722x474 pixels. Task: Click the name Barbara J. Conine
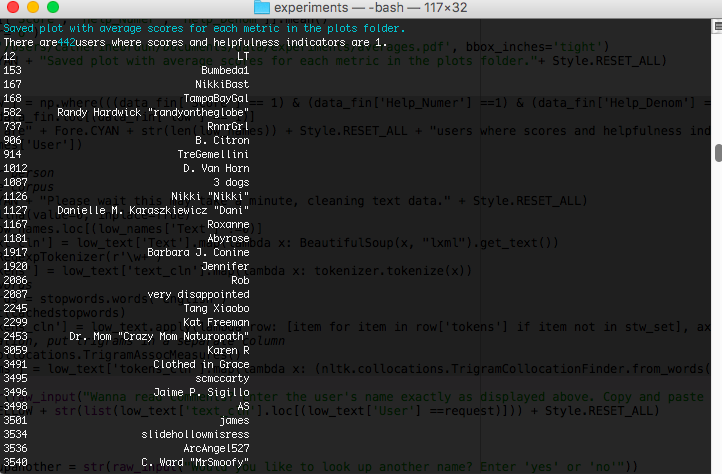click(198, 252)
